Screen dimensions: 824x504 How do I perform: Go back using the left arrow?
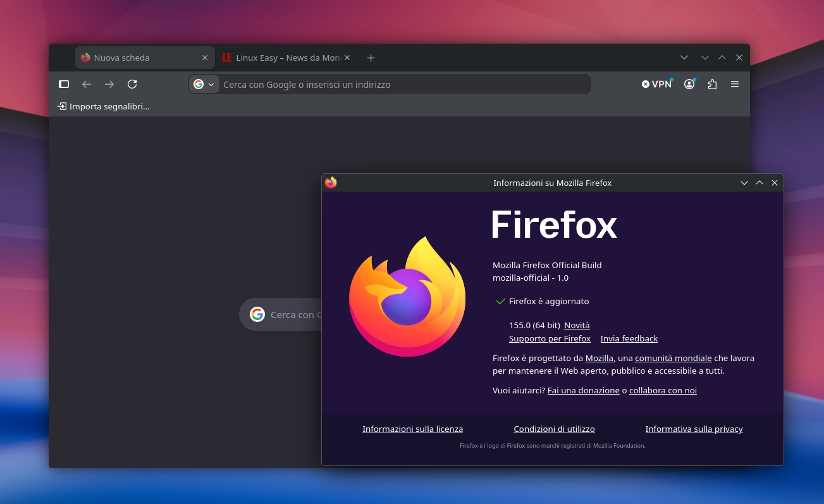pyautogui.click(x=87, y=84)
